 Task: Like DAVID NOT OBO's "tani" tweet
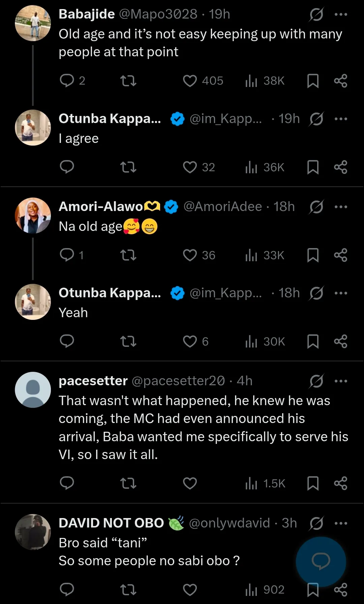(x=190, y=590)
